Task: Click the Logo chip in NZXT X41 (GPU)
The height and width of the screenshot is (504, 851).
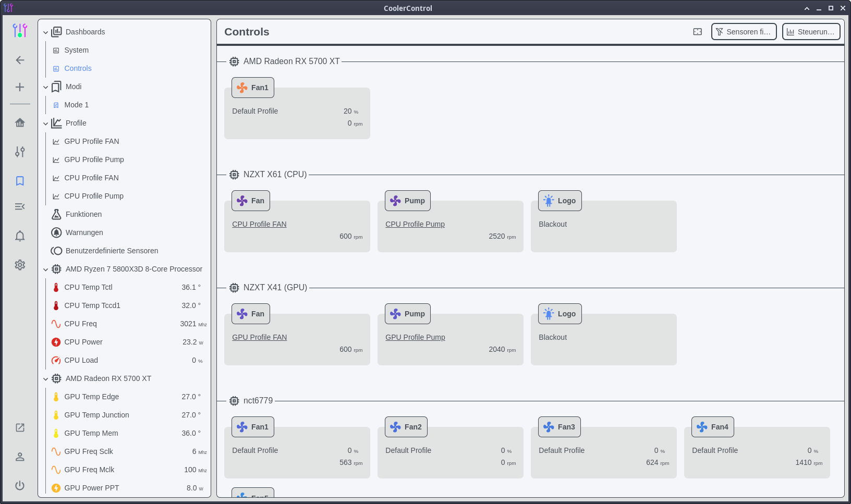Action: pyautogui.click(x=560, y=314)
